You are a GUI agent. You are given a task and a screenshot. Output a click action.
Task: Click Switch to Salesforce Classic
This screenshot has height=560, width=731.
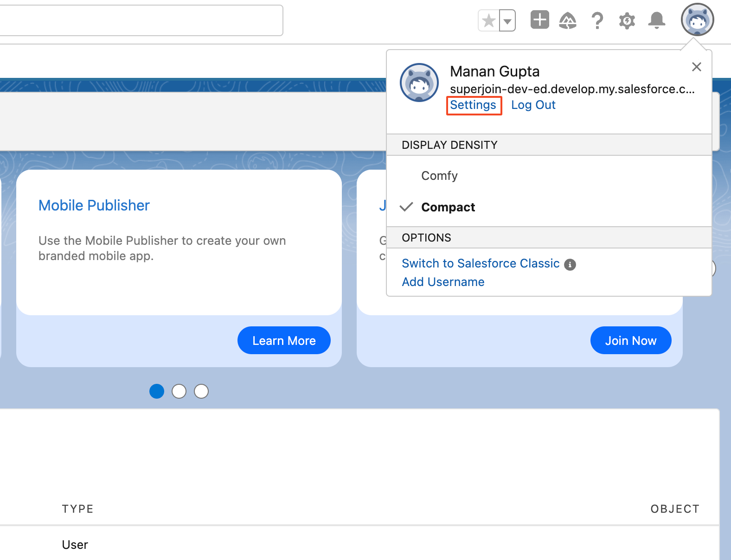coord(481,263)
